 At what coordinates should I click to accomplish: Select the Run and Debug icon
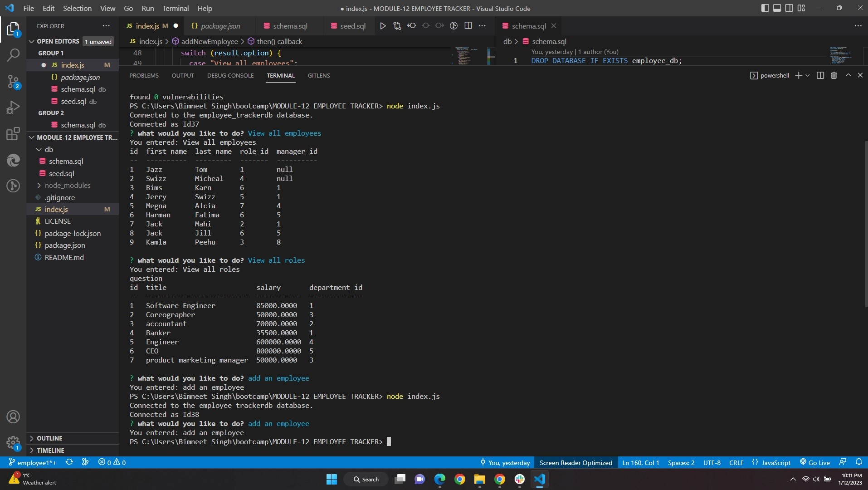coord(13,107)
